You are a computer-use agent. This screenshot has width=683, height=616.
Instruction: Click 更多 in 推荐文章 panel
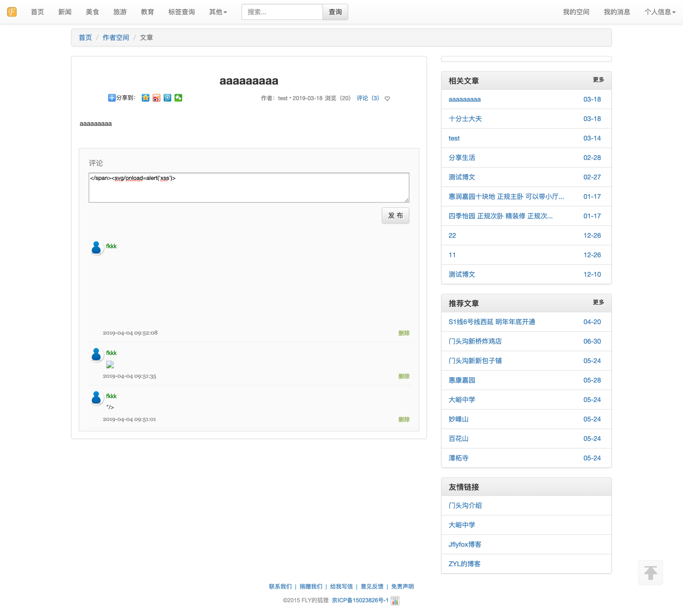[x=598, y=302]
